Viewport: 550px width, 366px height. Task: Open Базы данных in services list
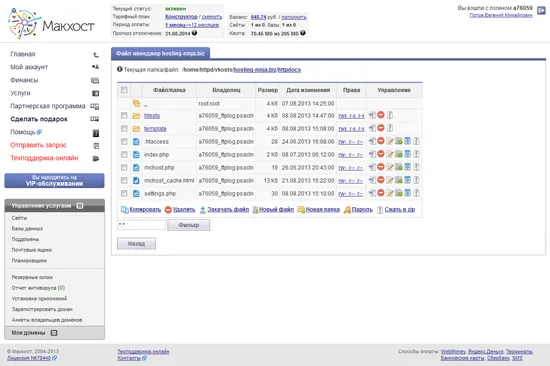click(x=27, y=228)
